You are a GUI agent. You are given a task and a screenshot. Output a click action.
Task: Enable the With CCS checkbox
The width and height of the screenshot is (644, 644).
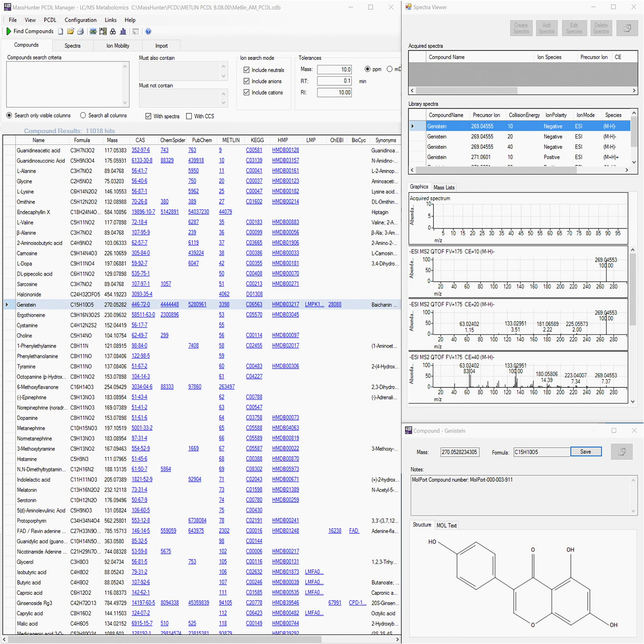point(189,116)
